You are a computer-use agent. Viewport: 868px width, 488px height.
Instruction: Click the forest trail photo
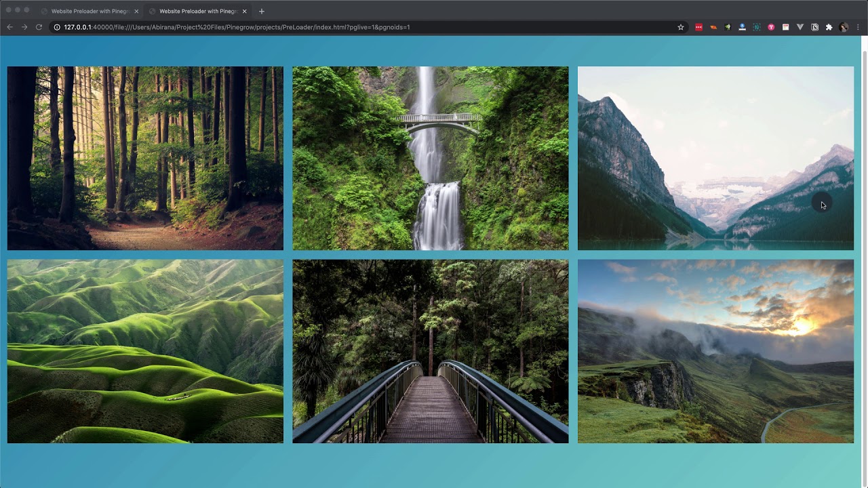point(145,158)
